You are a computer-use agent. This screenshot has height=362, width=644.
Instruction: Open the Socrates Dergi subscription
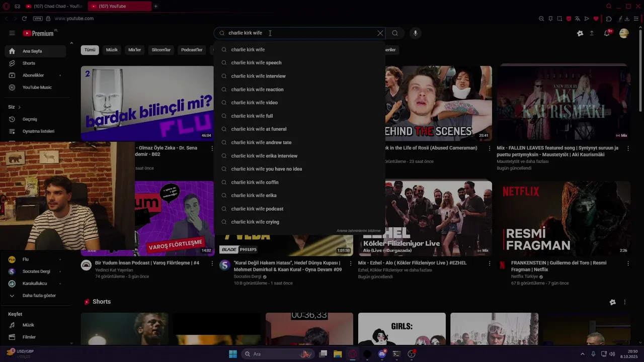[35, 271]
